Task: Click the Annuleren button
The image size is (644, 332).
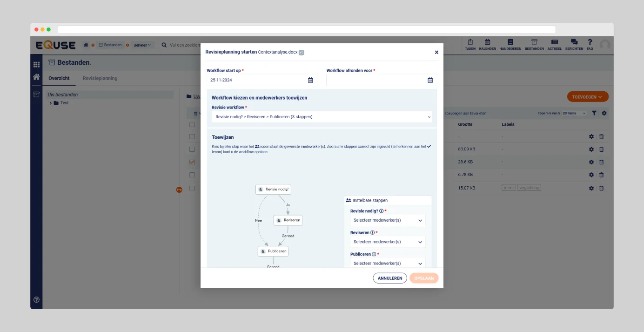Action: click(x=389, y=278)
